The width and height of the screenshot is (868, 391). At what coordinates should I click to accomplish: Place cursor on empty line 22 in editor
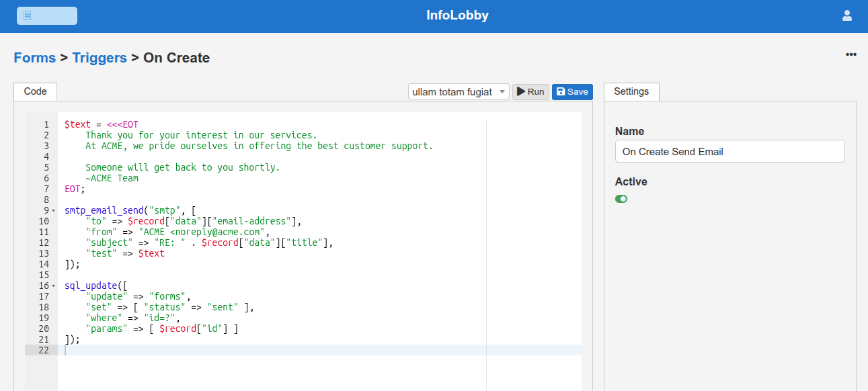(269, 350)
